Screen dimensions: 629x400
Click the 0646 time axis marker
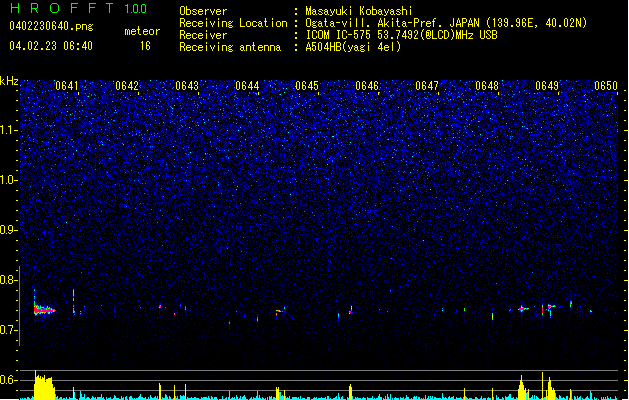point(367,86)
